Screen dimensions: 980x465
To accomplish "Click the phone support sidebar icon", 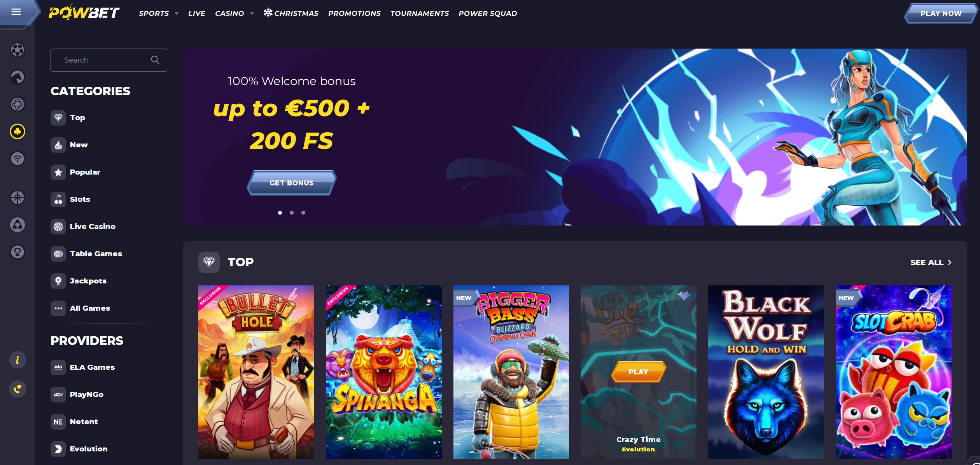I will point(17,389).
